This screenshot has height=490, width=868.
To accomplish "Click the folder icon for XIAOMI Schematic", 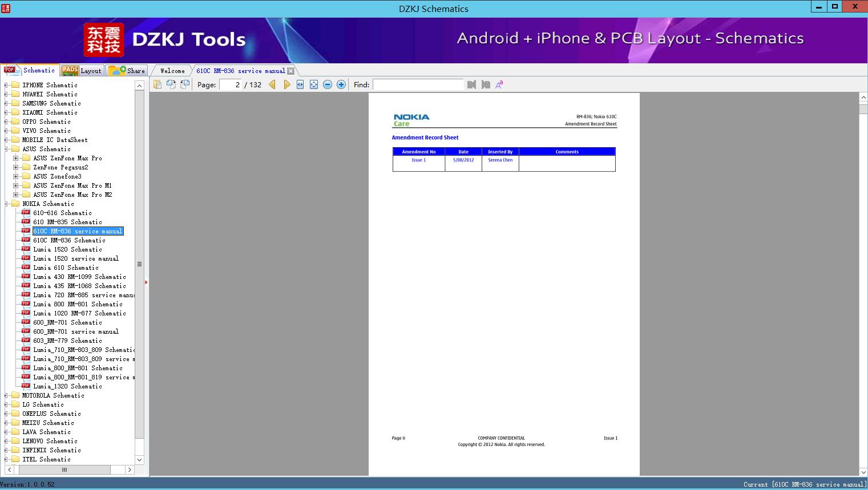I will 15,112.
